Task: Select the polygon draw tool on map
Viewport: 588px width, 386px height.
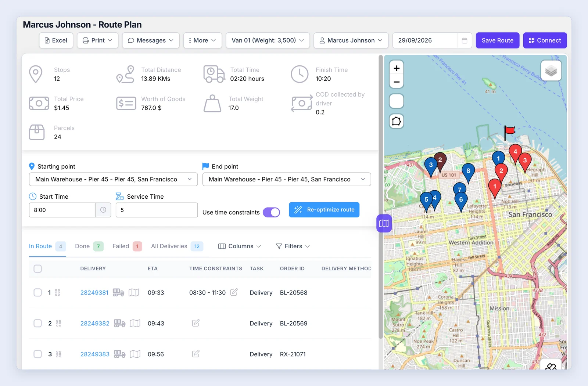Action: click(397, 121)
